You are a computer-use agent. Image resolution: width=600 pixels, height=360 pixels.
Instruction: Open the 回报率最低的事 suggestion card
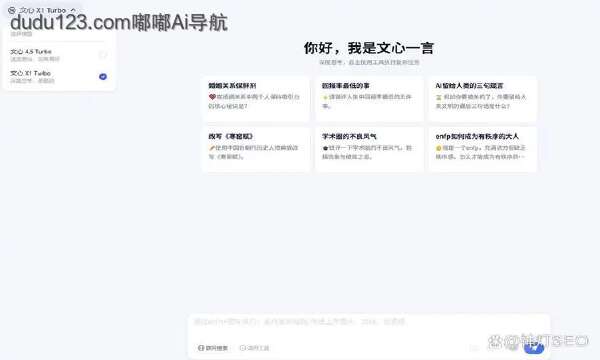tap(369, 99)
